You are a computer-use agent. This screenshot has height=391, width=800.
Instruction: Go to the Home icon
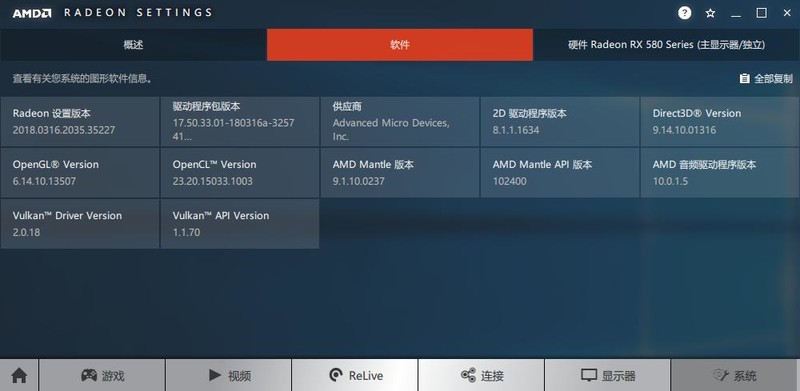19,376
